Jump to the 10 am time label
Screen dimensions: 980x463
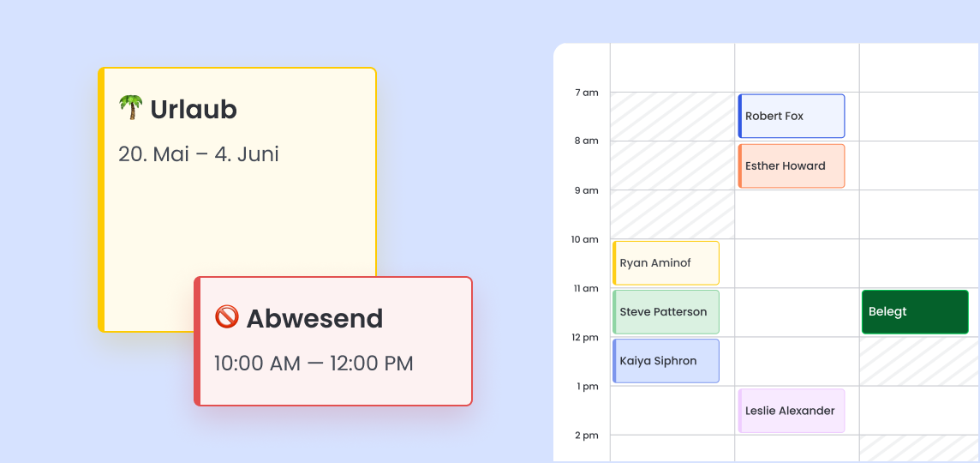coord(585,239)
